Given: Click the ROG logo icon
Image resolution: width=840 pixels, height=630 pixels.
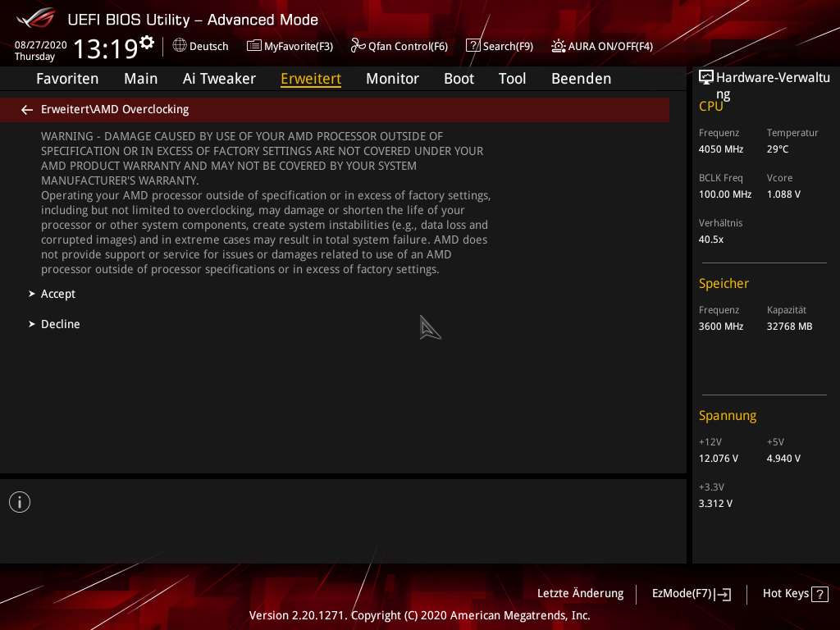Looking at the screenshot, I should coord(35,18).
